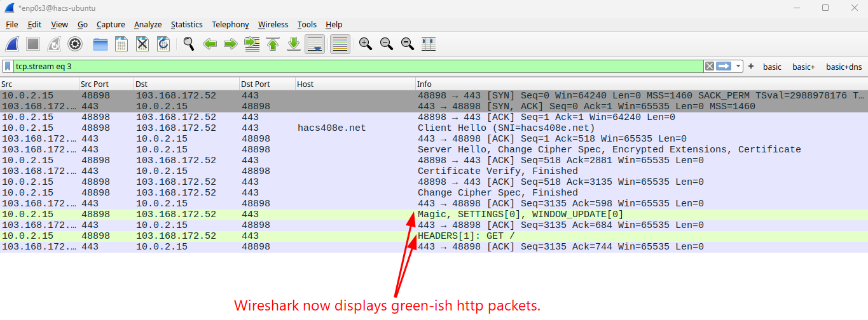Open the Statistics menu

click(186, 24)
